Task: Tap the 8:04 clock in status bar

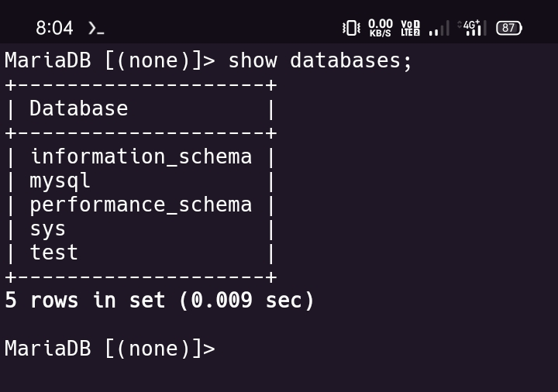Action: pyautogui.click(x=54, y=28)
